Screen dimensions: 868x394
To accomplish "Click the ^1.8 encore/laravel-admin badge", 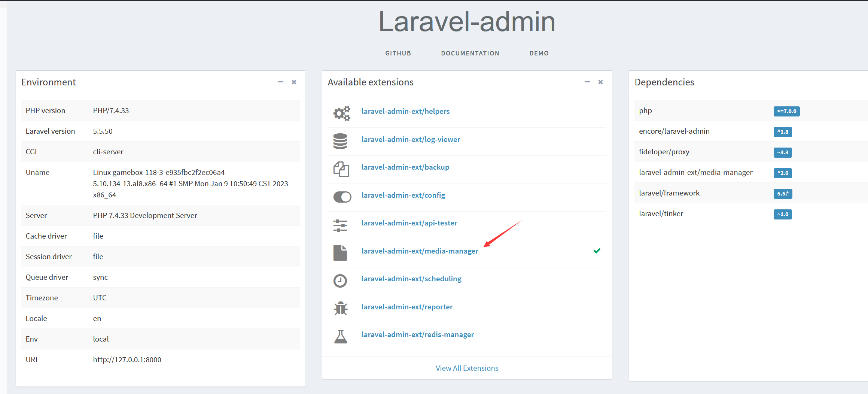I will coord(783,132).
